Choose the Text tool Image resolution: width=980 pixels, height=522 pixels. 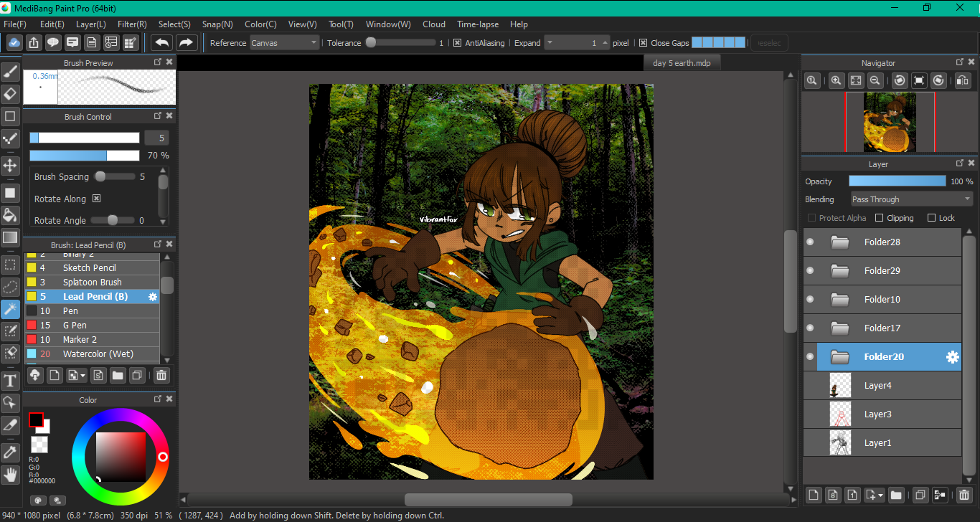[x=11, y=380]
